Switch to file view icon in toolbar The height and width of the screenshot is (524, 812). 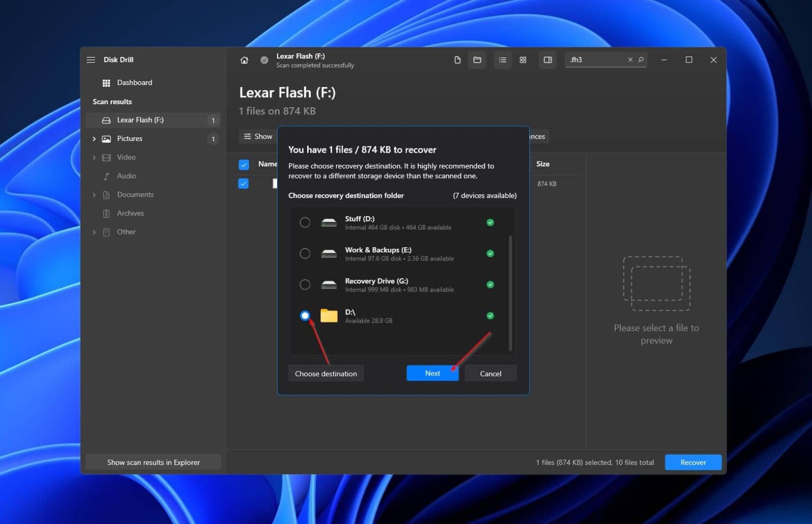457,60
